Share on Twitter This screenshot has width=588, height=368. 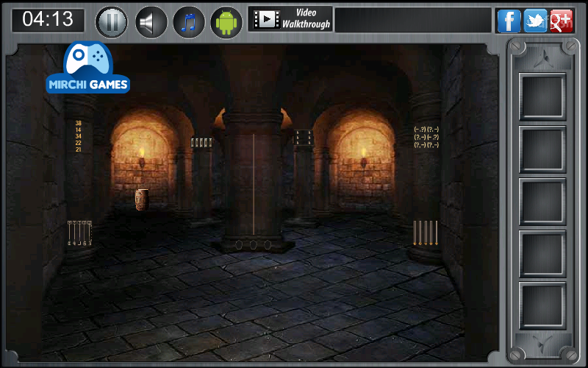[x=535, y=21]
